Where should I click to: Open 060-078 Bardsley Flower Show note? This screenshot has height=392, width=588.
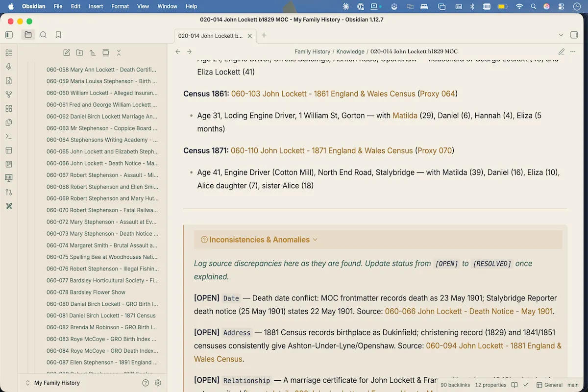pos(86,292)
